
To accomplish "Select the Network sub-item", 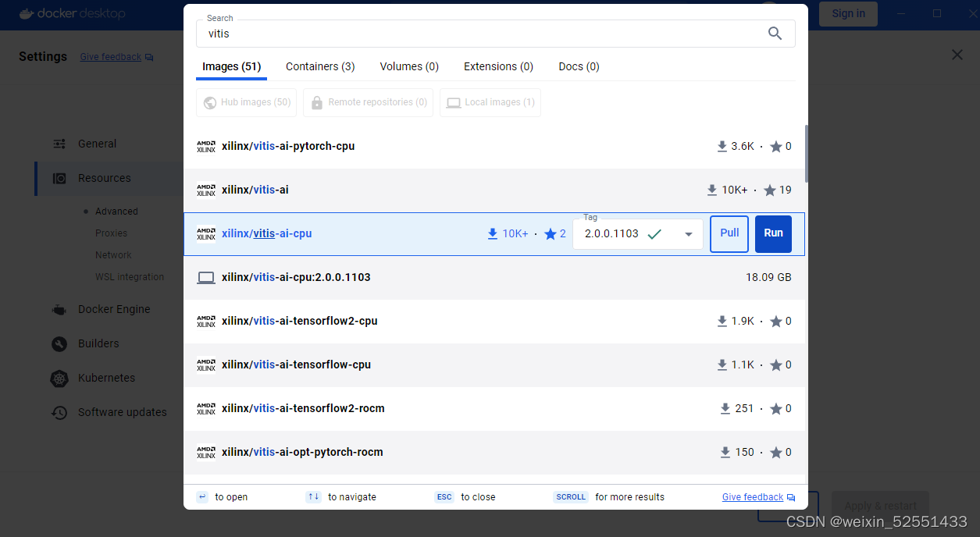I will 113,255.
